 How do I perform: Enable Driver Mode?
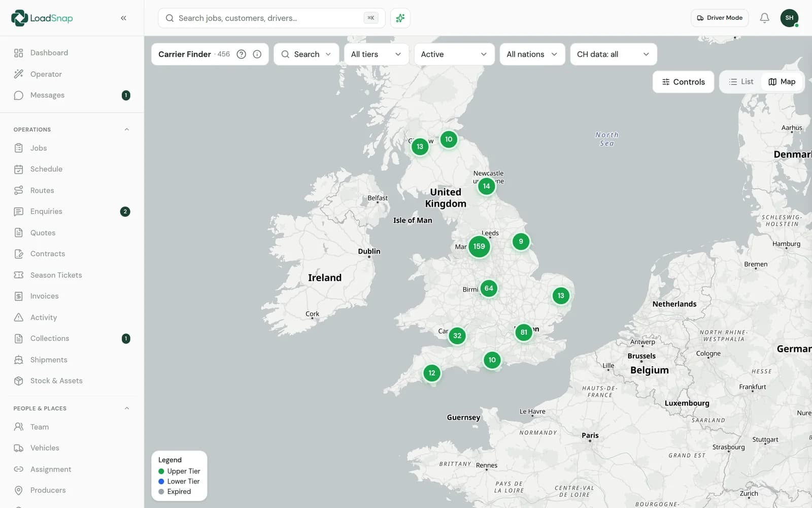point(720,18)
